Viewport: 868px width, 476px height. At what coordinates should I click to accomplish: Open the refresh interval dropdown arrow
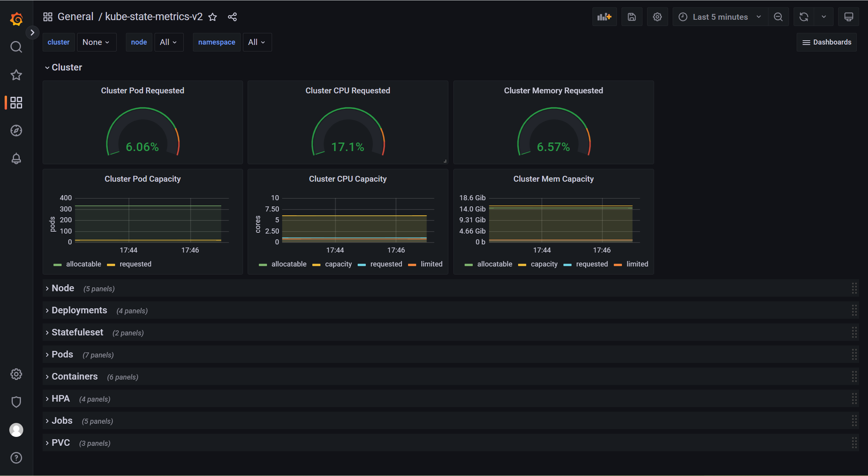(824, 17)
